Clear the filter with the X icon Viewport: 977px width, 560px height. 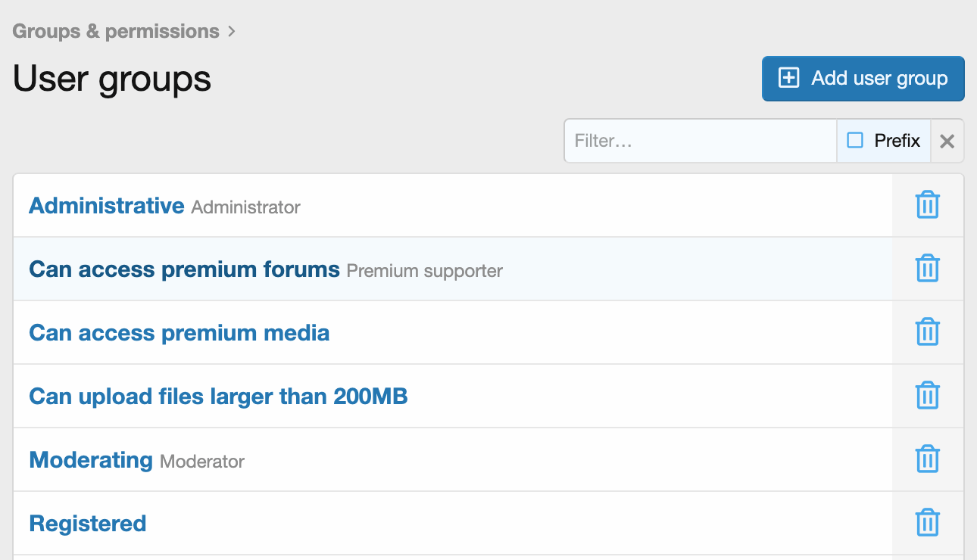(x=947, y=141)
